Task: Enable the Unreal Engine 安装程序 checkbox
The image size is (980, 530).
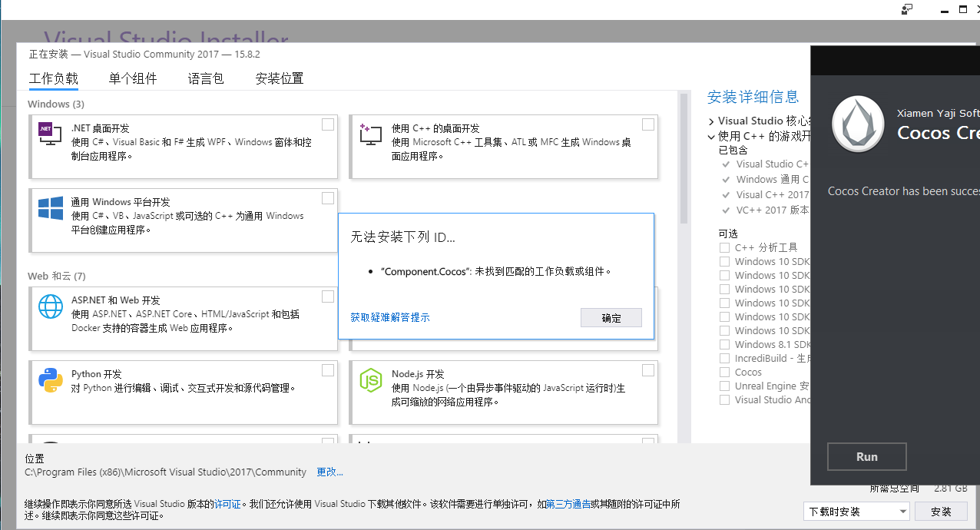Action: click(724, 386)
